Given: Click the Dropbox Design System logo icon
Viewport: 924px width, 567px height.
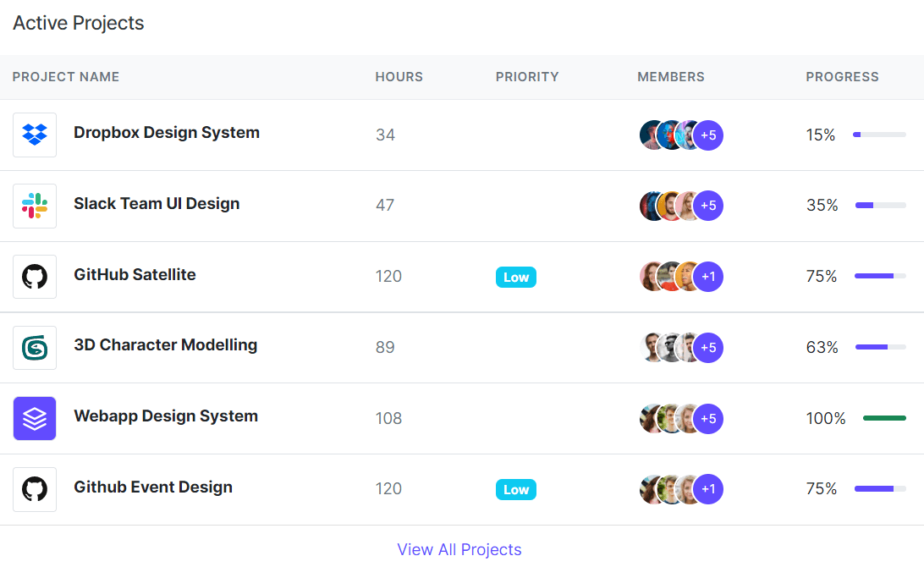Looking at the screenshot, I should (34, 135).
